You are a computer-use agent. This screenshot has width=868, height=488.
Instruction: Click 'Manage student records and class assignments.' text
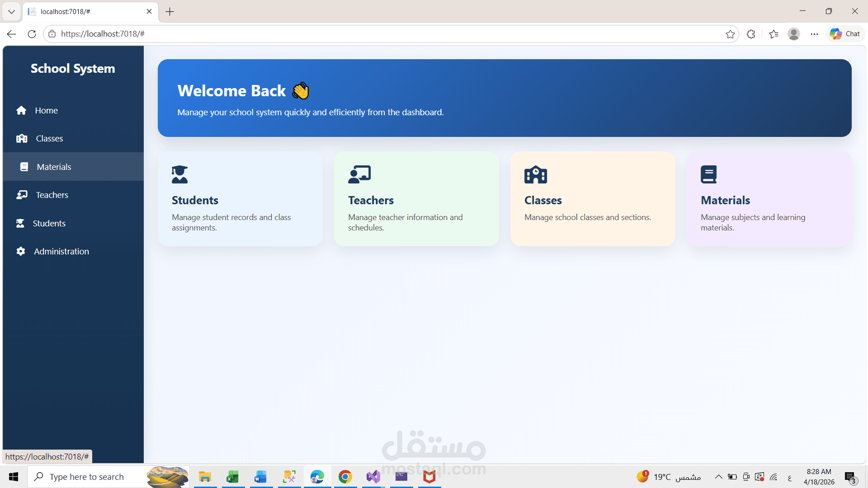point(231,222)
